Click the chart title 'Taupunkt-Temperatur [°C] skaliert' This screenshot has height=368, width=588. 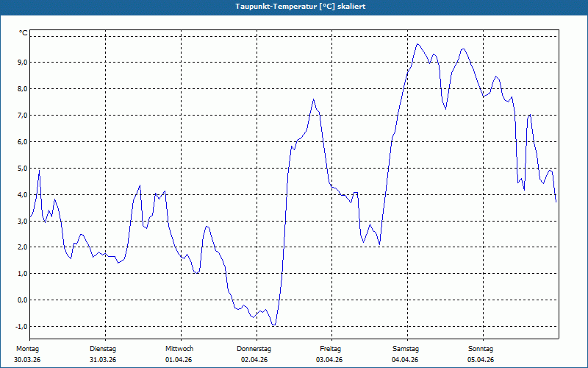point(300,7)
